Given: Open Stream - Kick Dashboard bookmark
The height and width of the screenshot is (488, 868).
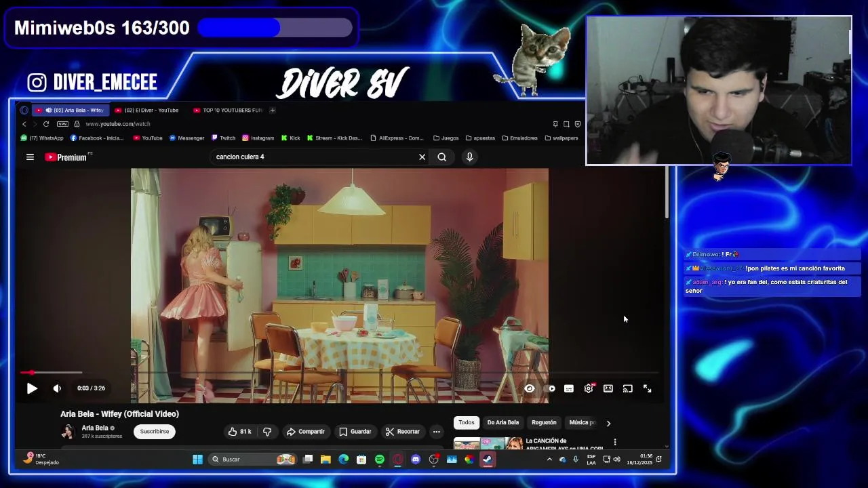Looking at the screenshot, I should (x=334, y=138).
